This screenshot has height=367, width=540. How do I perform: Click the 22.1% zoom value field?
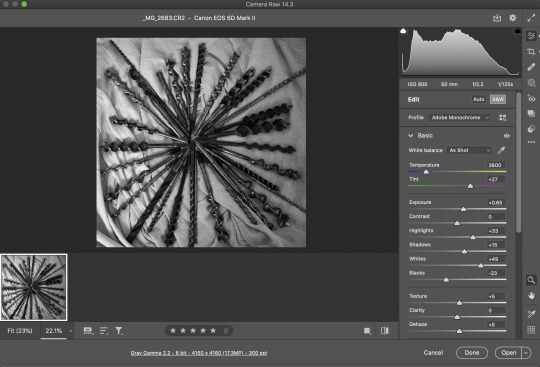point(54,331)
